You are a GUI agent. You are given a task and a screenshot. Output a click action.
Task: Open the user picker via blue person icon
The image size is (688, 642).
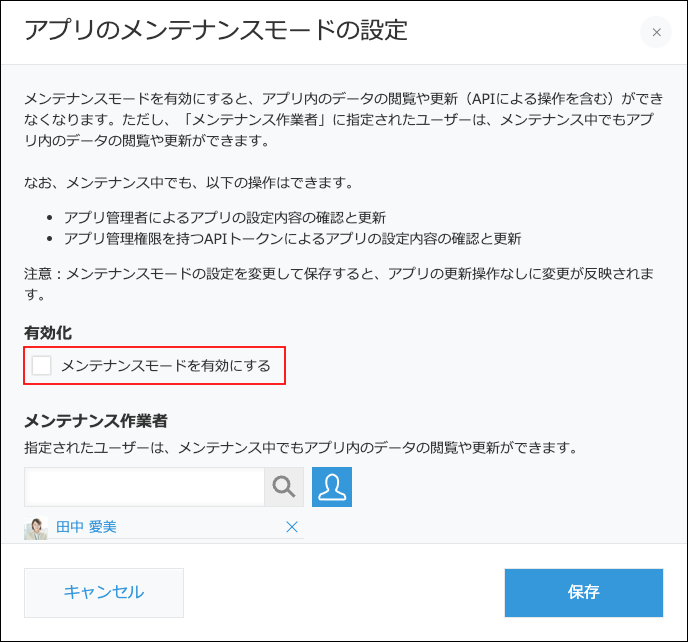(332, 487)
